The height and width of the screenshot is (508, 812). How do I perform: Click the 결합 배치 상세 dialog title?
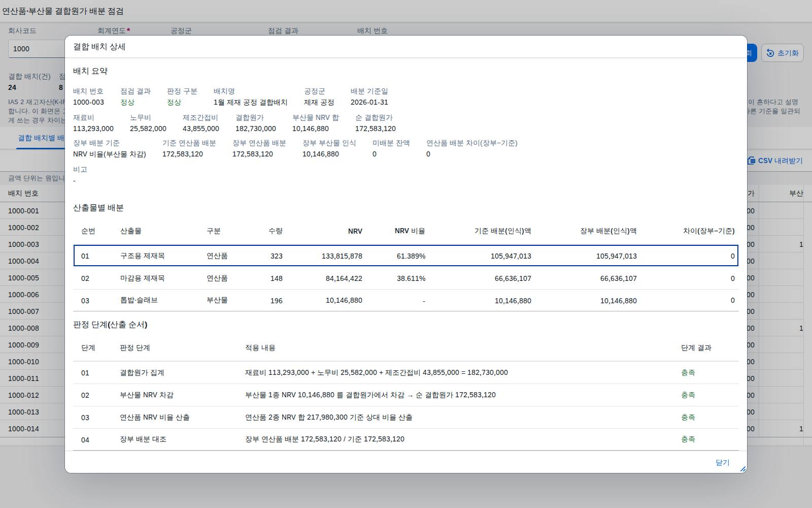[x=99, y=47]
